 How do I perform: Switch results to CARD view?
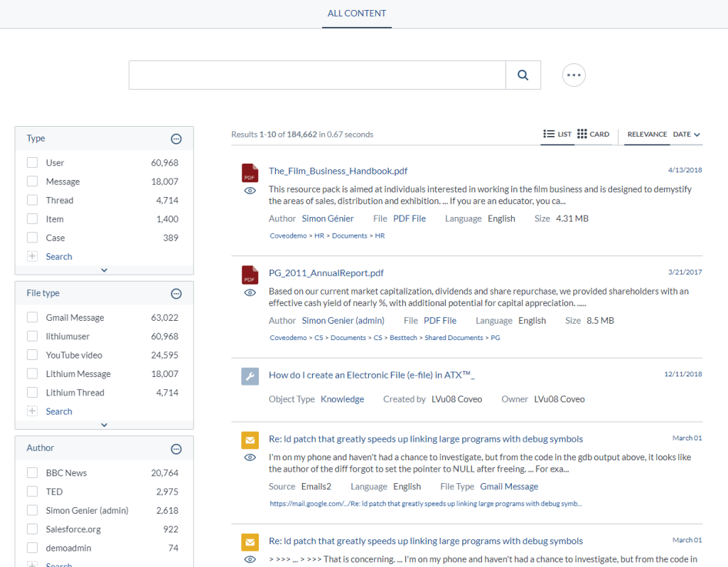pos(594,134)
